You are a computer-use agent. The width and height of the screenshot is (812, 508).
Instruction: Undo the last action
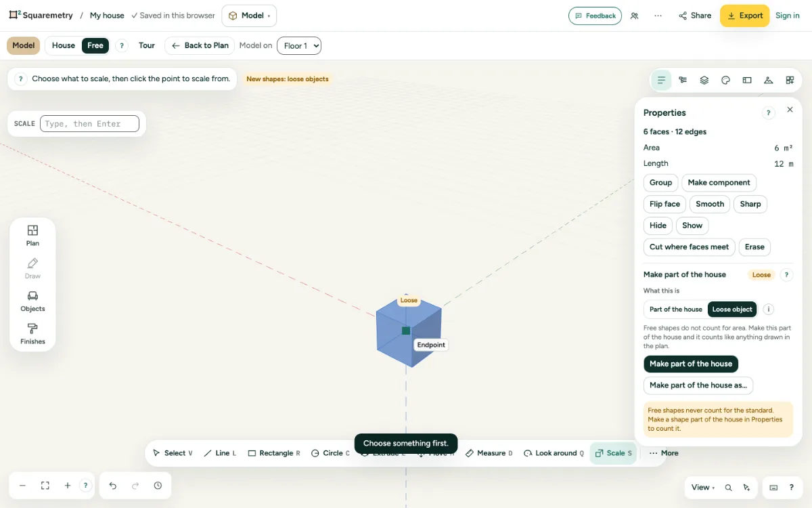[113, 486]
